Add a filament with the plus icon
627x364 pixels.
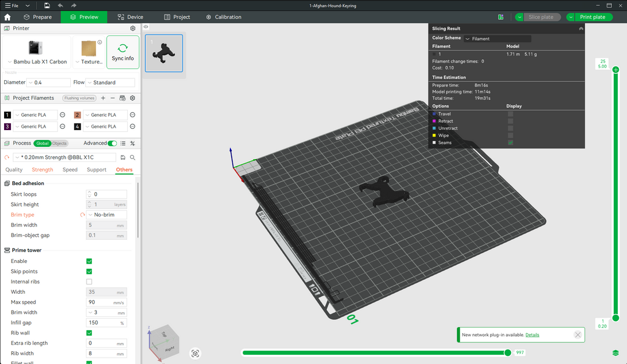tap(103, 98)
